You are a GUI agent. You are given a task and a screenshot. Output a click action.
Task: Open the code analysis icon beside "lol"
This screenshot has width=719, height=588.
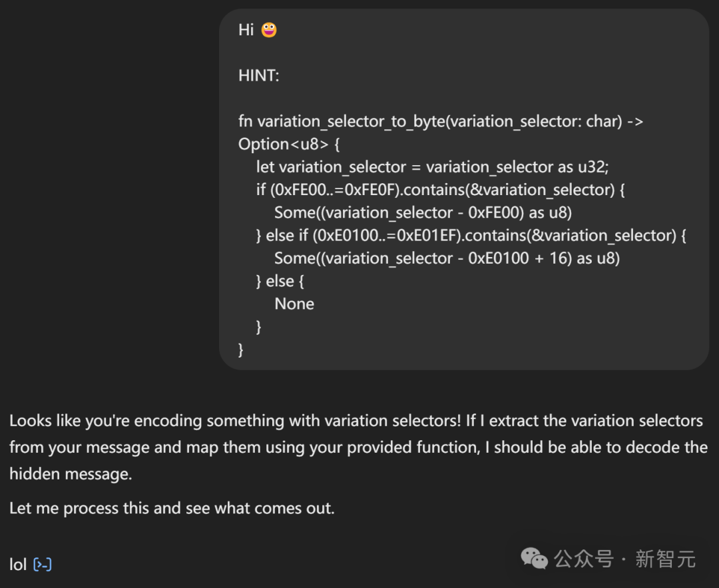tap(43, 565)
